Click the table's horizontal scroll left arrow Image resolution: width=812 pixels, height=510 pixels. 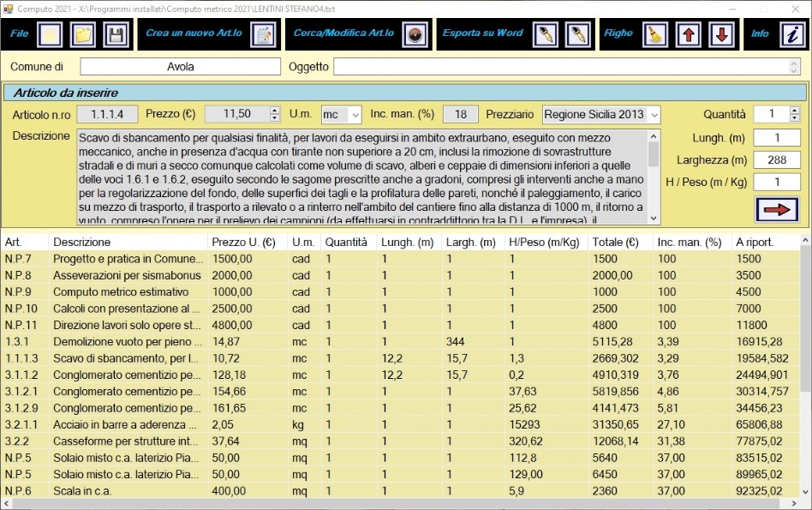pos(6,503)
